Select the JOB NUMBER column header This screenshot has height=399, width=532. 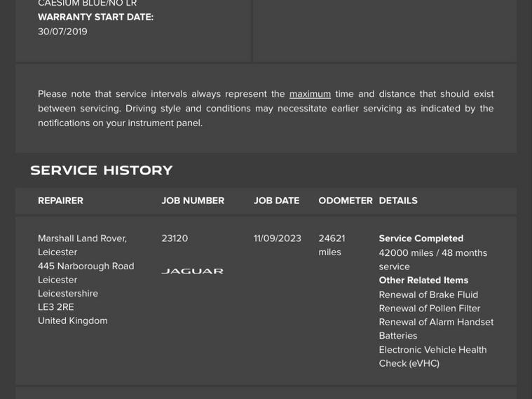point(193,201)
